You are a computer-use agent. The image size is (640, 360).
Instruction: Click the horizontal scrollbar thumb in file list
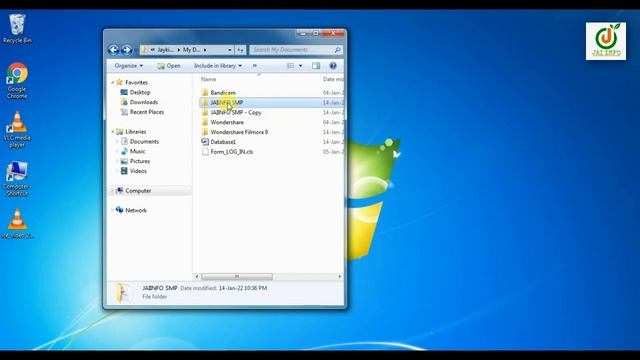coord(237,277)
